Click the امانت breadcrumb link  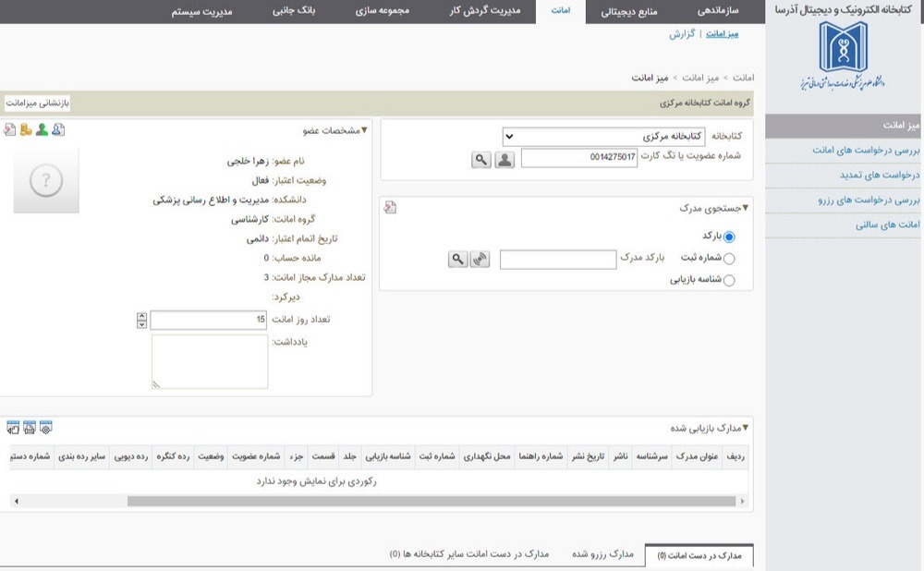pyautogui.click(x=743, y=78)
